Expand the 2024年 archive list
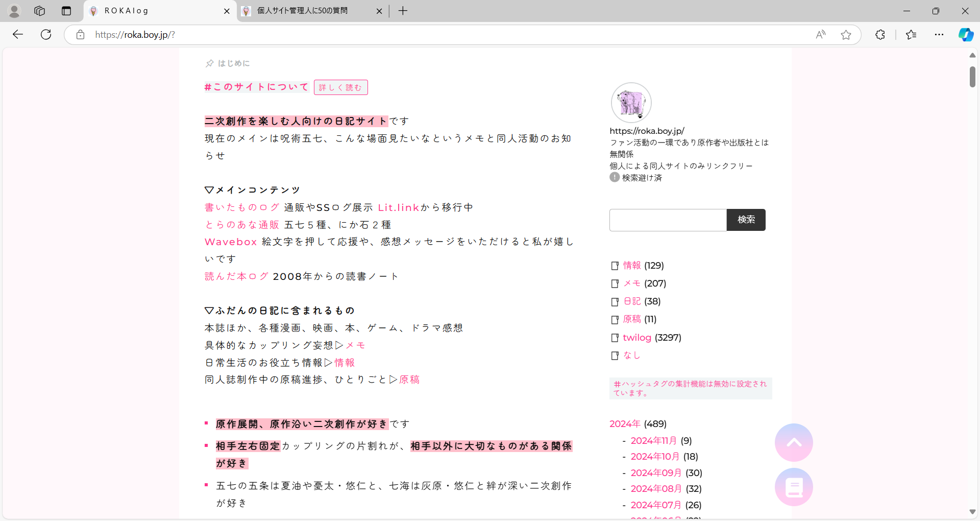The width and height of the screenshot is (980, 521). 625,424
